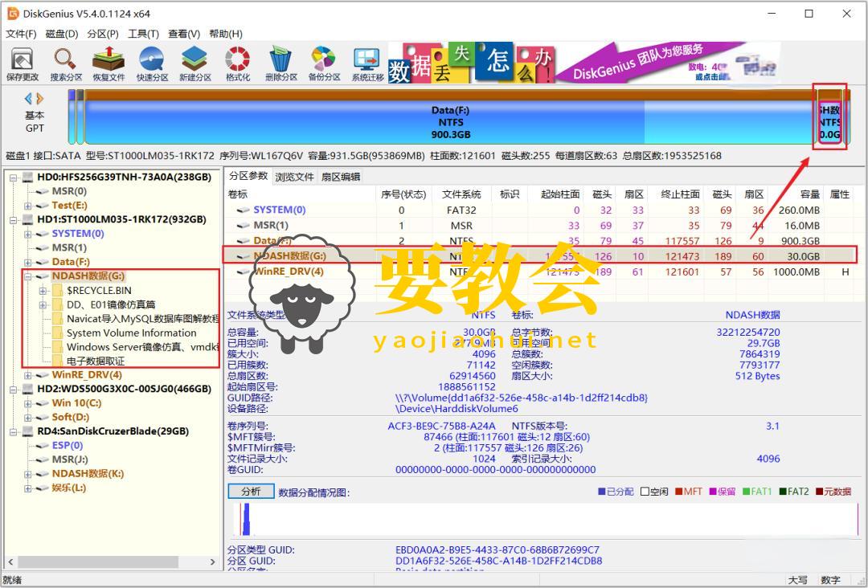Click Win 10(C:) partition in tree
Image resolution: width=868 pixels, height=588 pixels.
tap(76, 402)
